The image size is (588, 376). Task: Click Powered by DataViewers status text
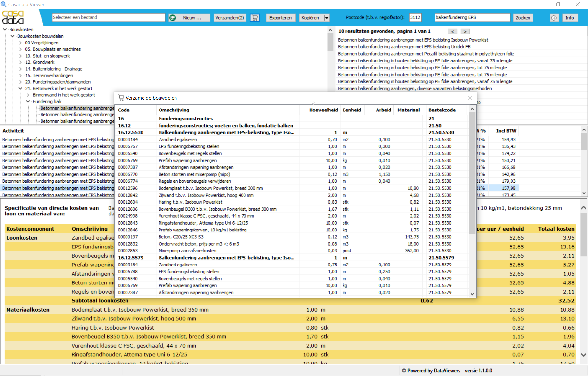coord(431,370)
